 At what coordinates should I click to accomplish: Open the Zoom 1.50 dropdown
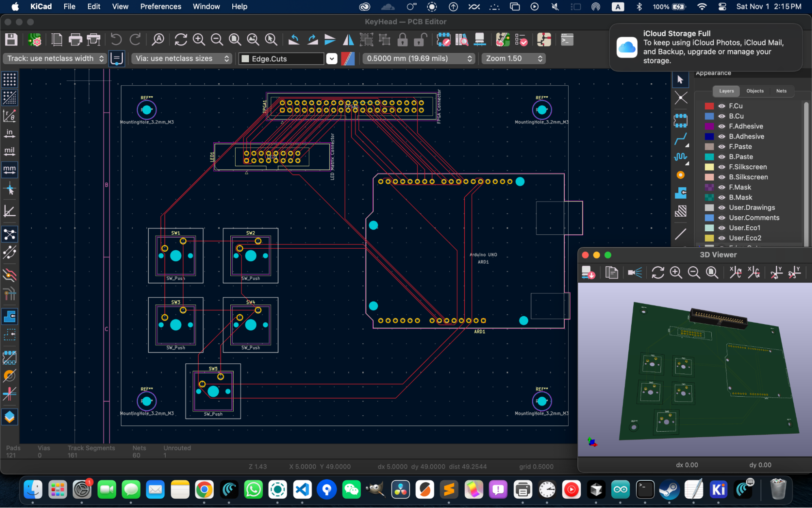513,59
